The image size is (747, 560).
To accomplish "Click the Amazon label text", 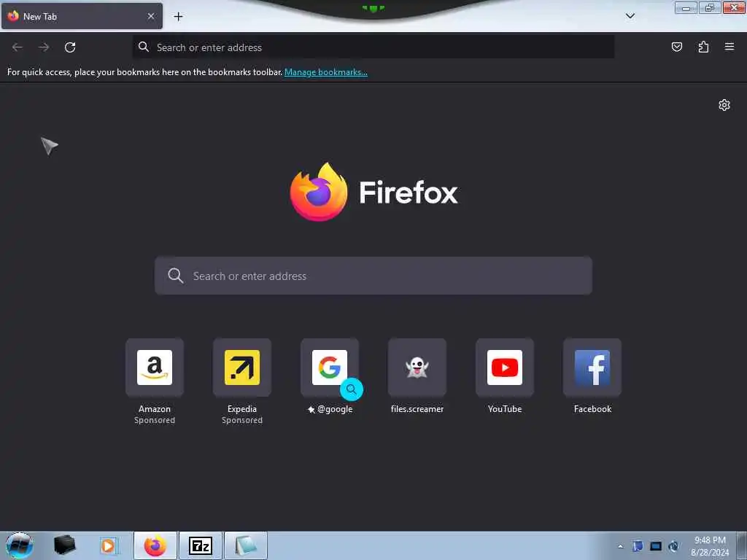I will 155,409.
